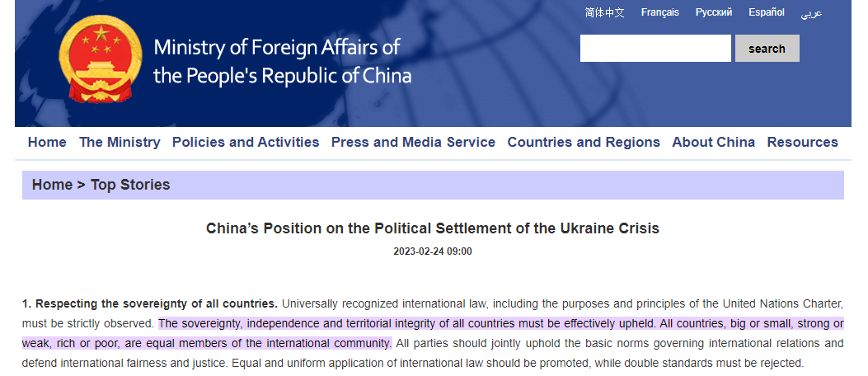Viewport: 868px width, 376px height.
Task: Click the article title about Ukraine Crisis
Action: coord(433,228)
